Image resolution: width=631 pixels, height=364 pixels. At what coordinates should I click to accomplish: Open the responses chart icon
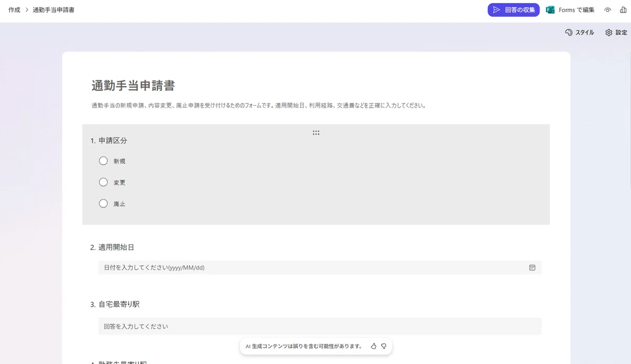point(623,10)
